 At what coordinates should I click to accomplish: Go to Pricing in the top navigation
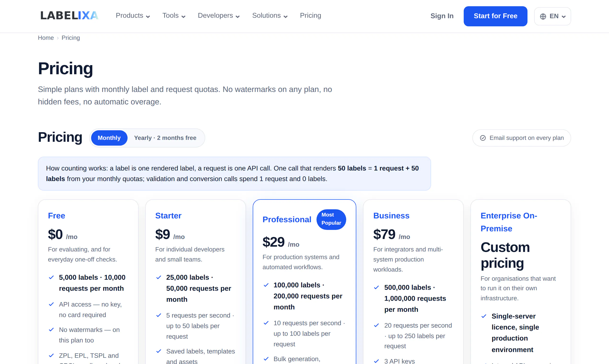coord(310,16)
